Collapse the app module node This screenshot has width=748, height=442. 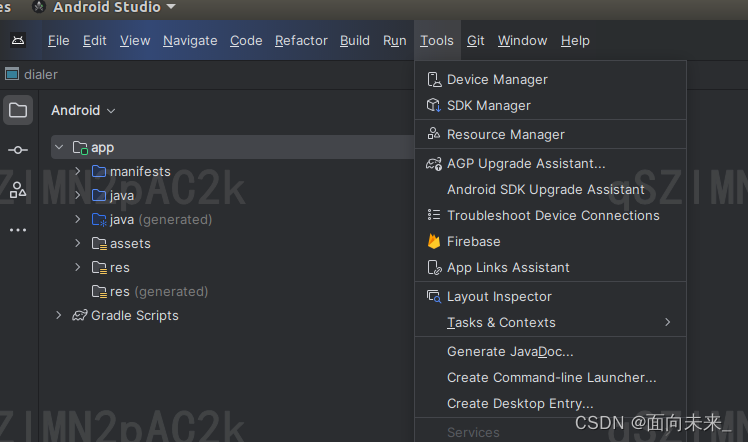coord(59,147)
